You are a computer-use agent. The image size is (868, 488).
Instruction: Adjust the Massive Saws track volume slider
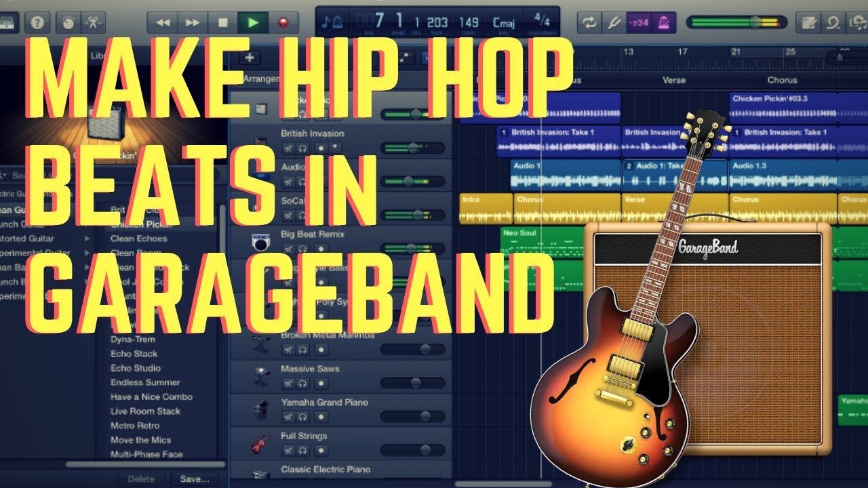pyautogui.click(x=412, y=383)
